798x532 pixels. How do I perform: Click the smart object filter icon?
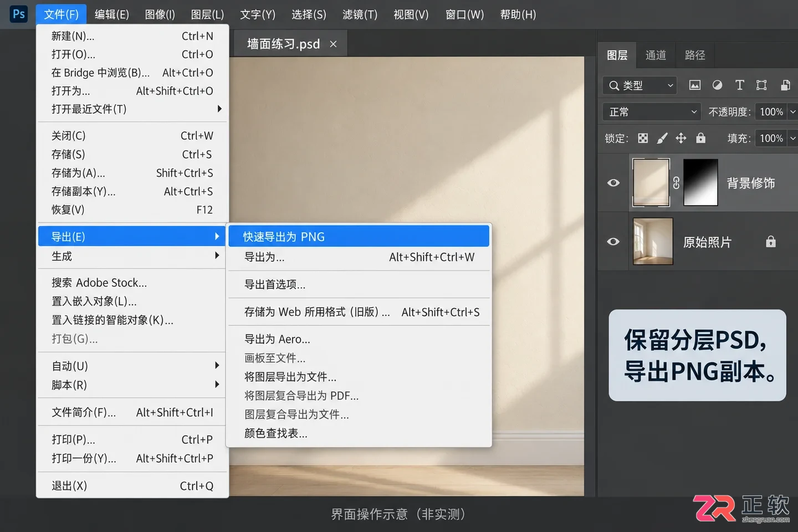click(x=785, y=85)
